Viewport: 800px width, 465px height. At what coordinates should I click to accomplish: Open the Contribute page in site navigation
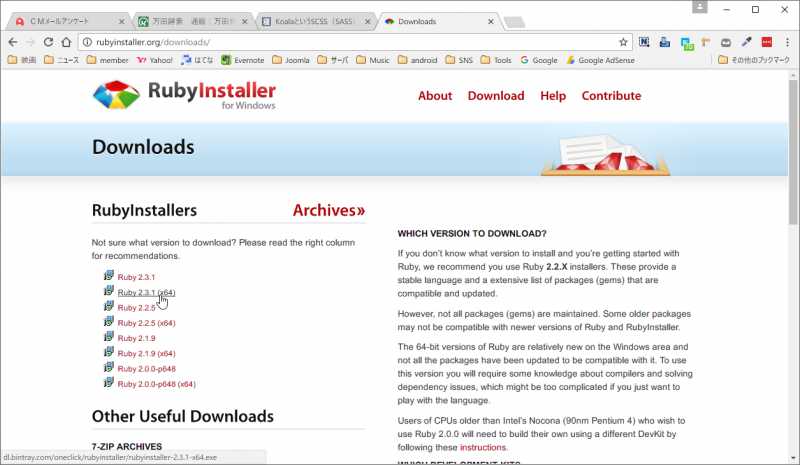[611, 96]
